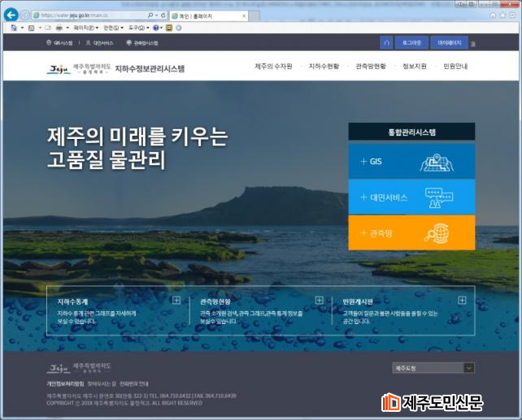This screenshot has height=420, width=522.
Task: Select the 정보지원 menu item
Action: pos(414,67)
